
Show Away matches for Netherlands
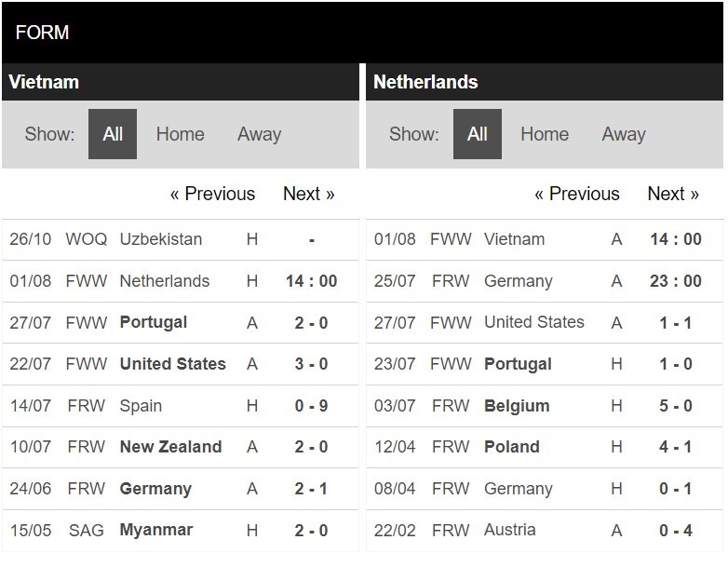624,134
